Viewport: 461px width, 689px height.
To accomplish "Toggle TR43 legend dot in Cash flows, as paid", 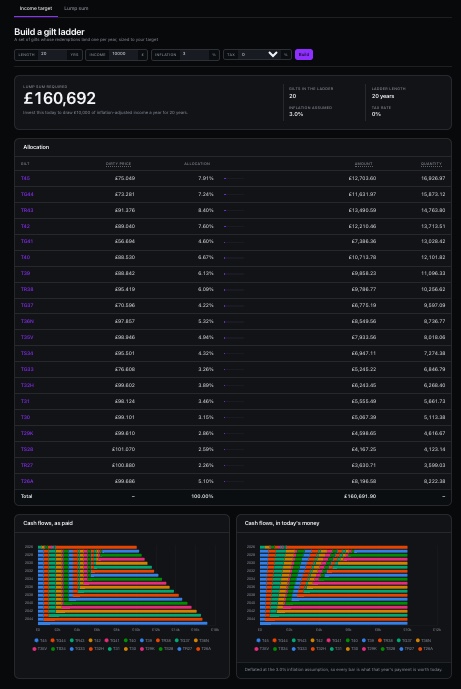I will (x=72, y=640).
